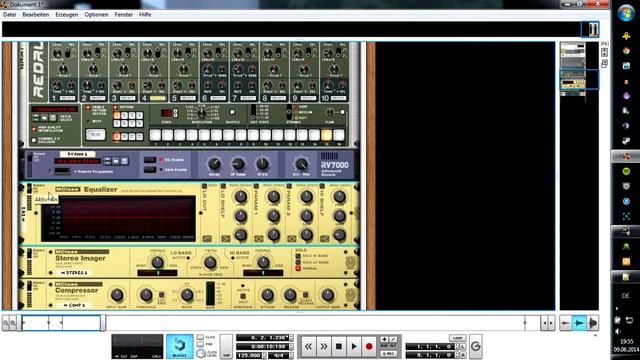Click Redrum step 1 button

click(x=155, y=135)
